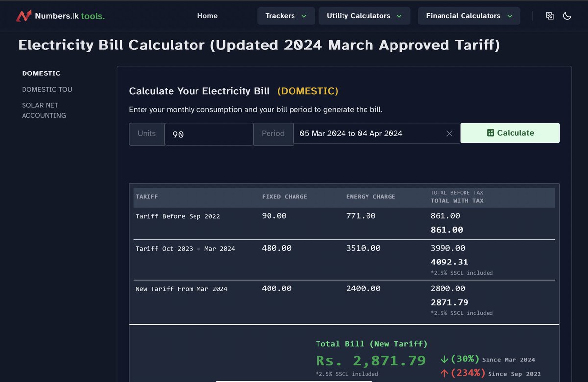Click the Electricity Bill Calculator page title
Screen dimensions: 588x382
[259, 45]
